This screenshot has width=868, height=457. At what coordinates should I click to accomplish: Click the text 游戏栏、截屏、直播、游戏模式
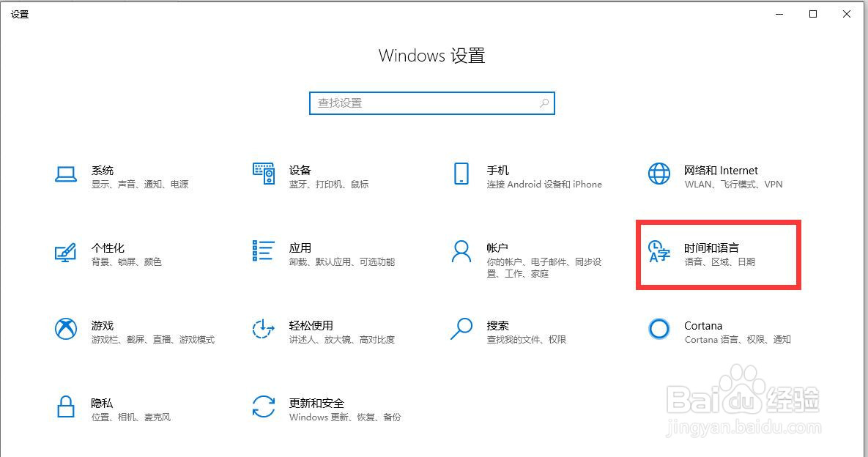(153, 340)
